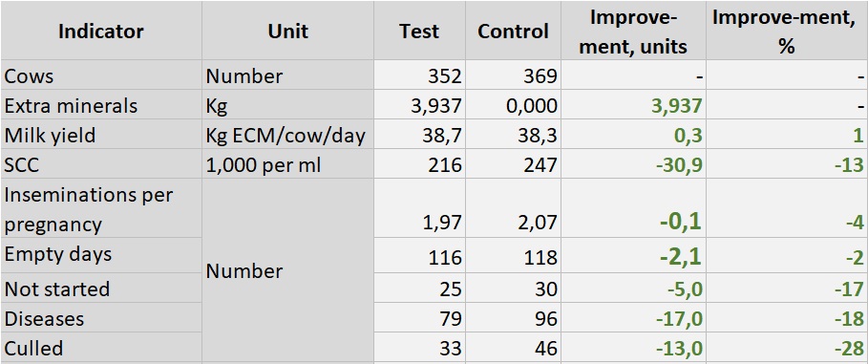Select the Kg ECM/cow/day unit cell

pos(287,135)
